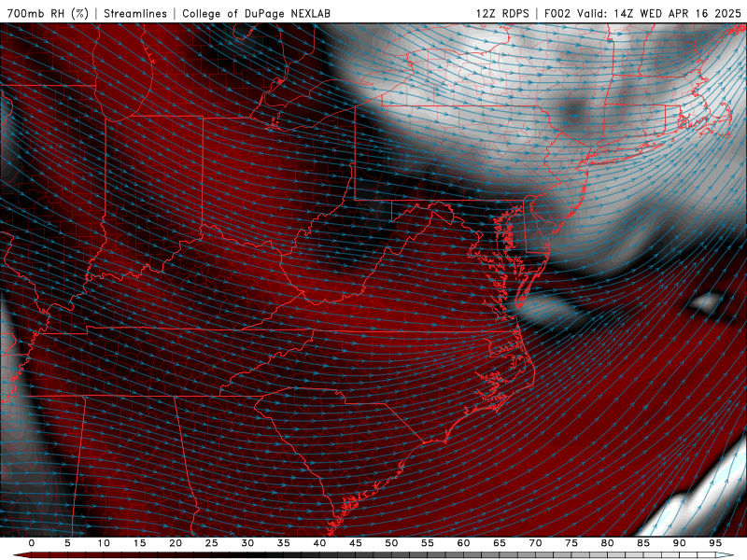Click the "Streamlines" header label

(x=135, y=13)
